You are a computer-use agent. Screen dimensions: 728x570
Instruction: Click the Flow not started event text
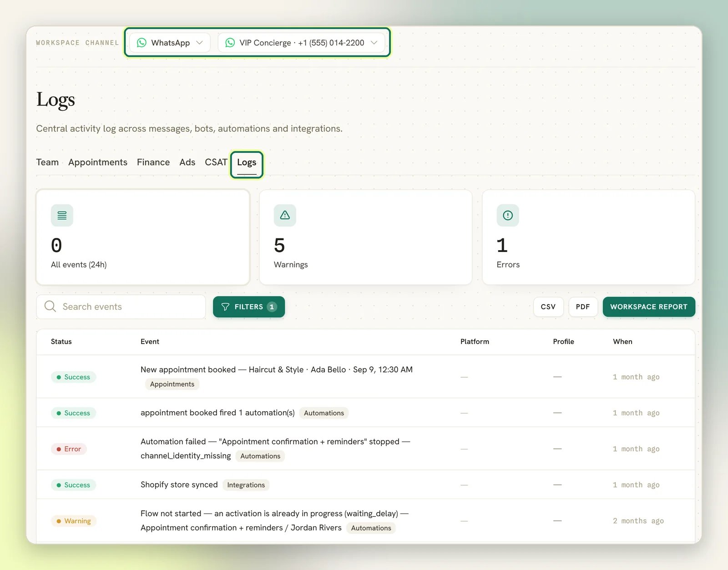tap(274, 520)
